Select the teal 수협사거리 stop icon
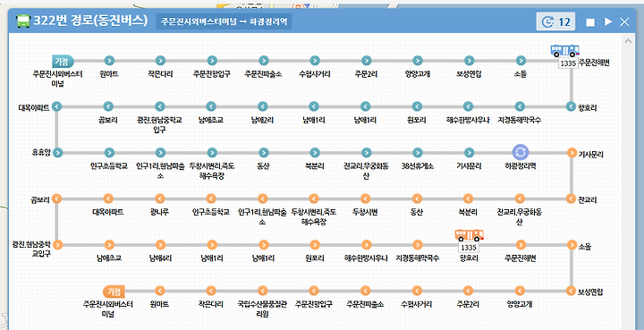 point(315,61)
